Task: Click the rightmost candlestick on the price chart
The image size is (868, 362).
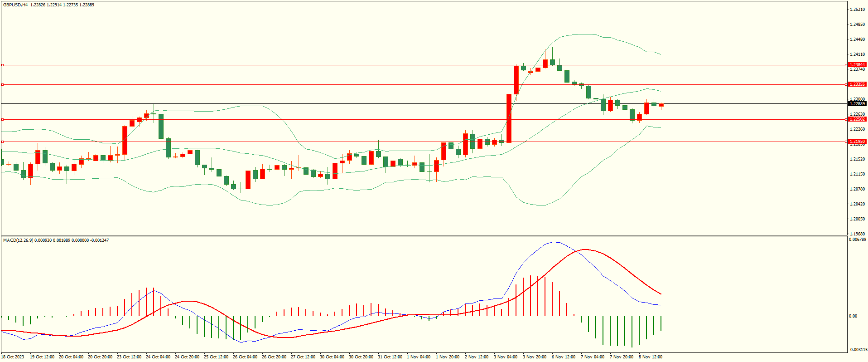Action: 661,105
